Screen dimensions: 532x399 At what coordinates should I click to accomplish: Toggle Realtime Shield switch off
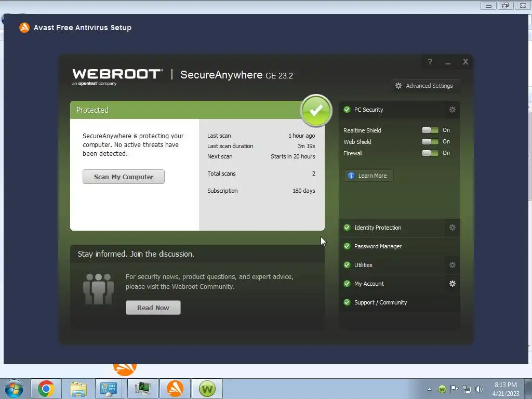click(x=430, y=130)
